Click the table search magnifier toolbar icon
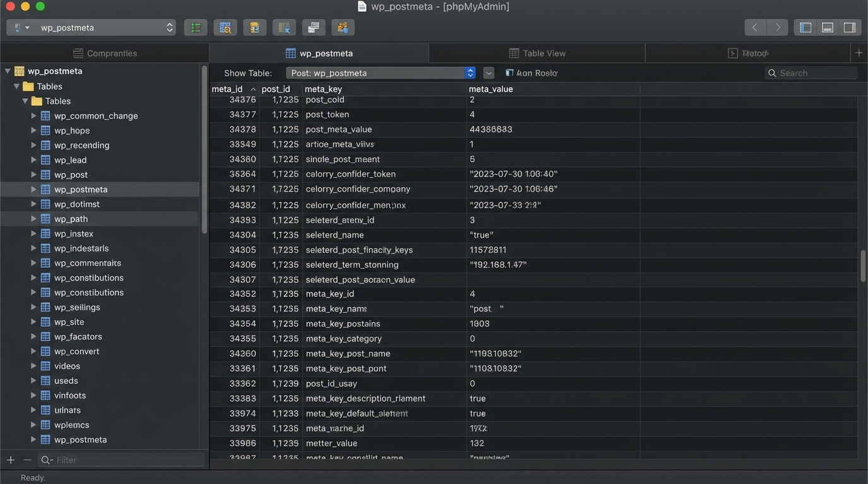The height and width of the screenshot is (484, 868). (225, 28)
